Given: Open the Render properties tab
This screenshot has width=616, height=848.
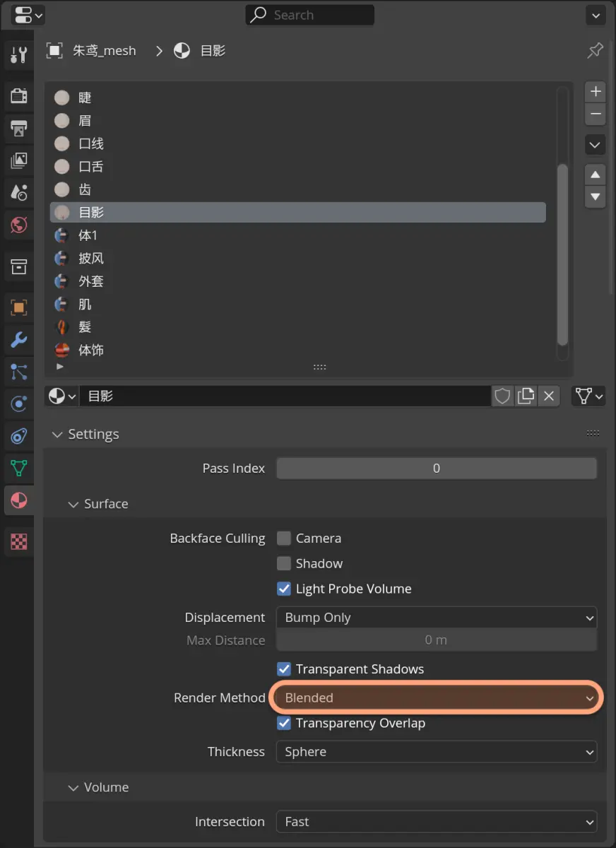Looking at the screenshot, I should click(x=18, y=95).
